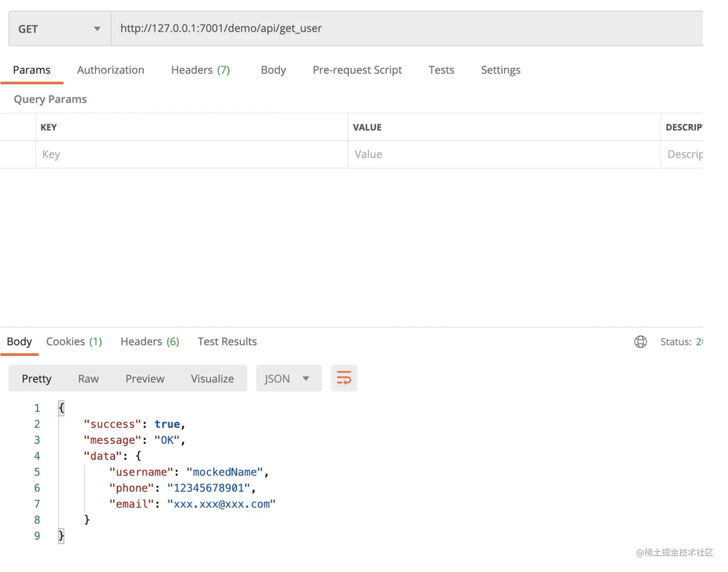Viewport: 728px width, 572px height.
Task: Click the KEY column header
Action: pos(49,127)
